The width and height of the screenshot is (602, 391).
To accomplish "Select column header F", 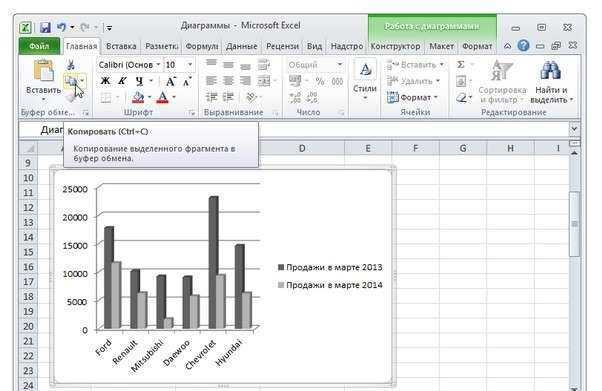I will 415,148.
